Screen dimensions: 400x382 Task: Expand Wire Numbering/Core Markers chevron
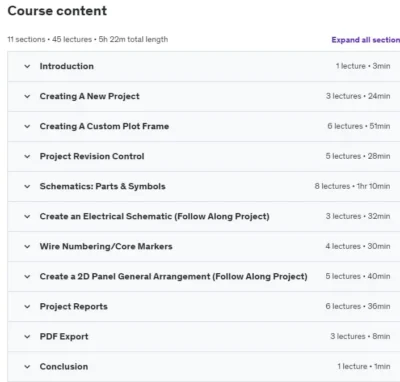click(27, 246)
